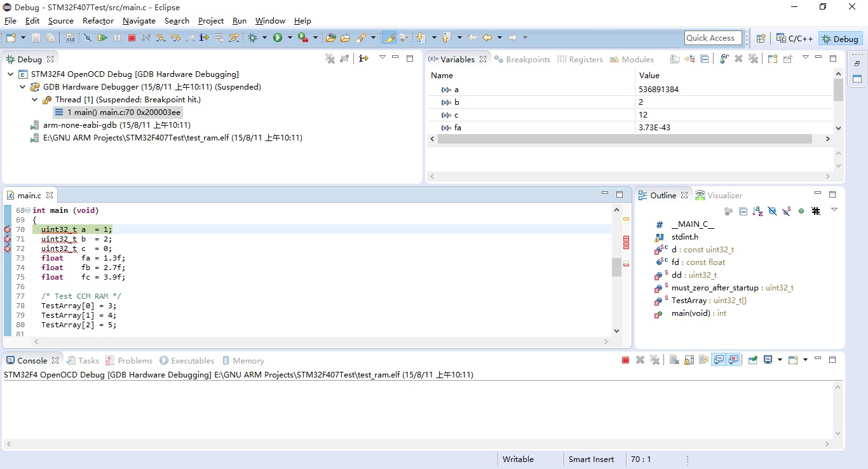Switch to the Visualizer tab
The height and width of the screenshot is (469, 868).
click(719, 195)
